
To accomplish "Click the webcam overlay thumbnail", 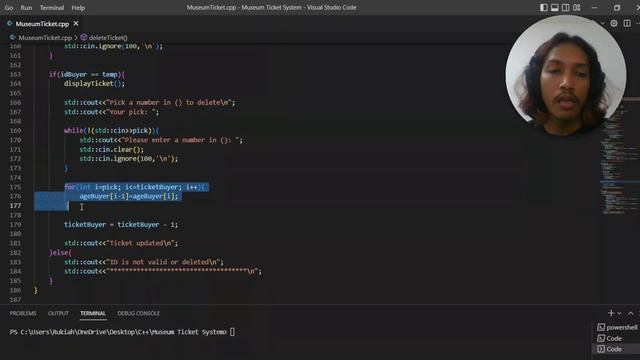I will pos(566,76).
